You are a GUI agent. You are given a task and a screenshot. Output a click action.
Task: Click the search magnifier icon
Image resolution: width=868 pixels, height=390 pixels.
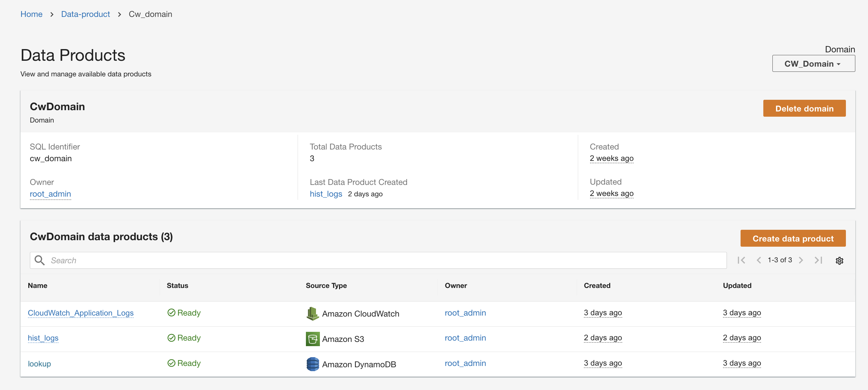(39, 260)
